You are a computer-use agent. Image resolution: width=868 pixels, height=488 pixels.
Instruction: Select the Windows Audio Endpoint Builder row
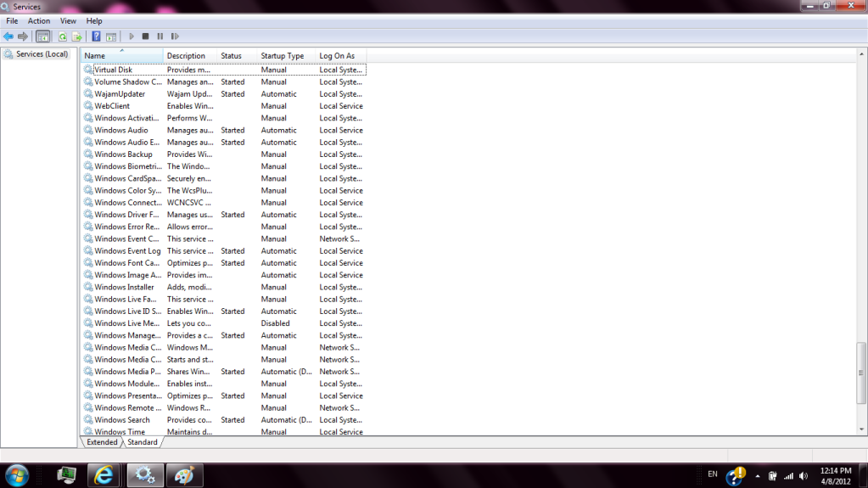(224, 143)
